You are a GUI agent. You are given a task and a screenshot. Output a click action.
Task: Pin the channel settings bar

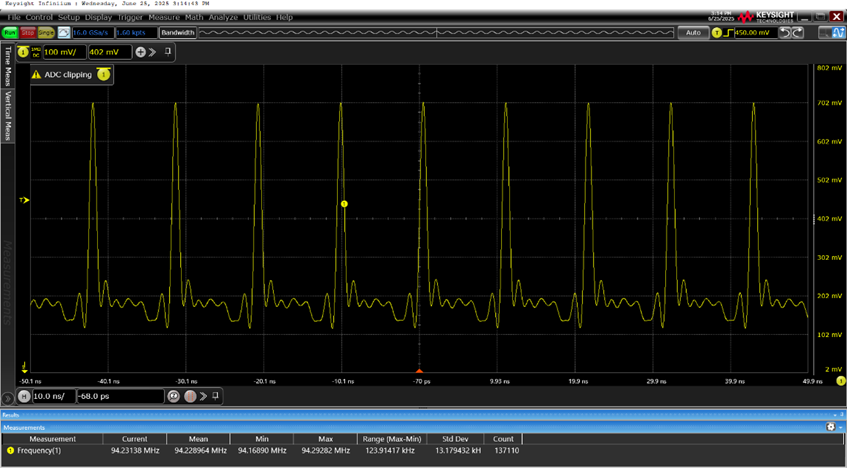(168, 52)
